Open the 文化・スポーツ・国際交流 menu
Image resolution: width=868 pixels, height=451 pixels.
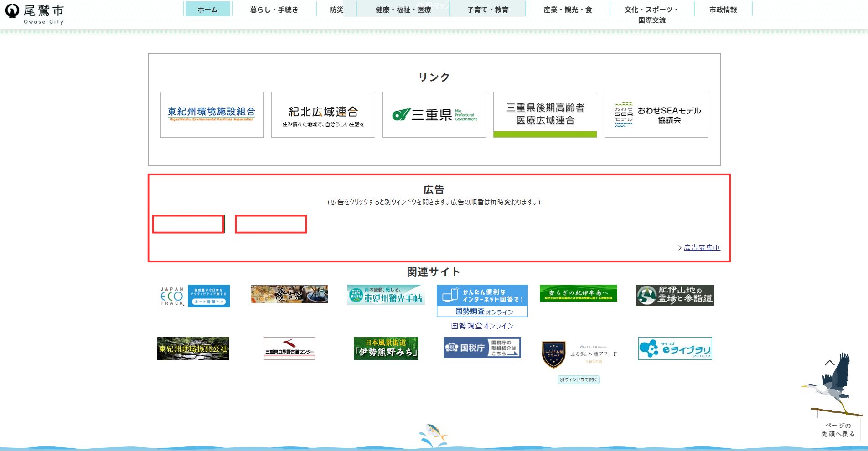coord(652,15)
